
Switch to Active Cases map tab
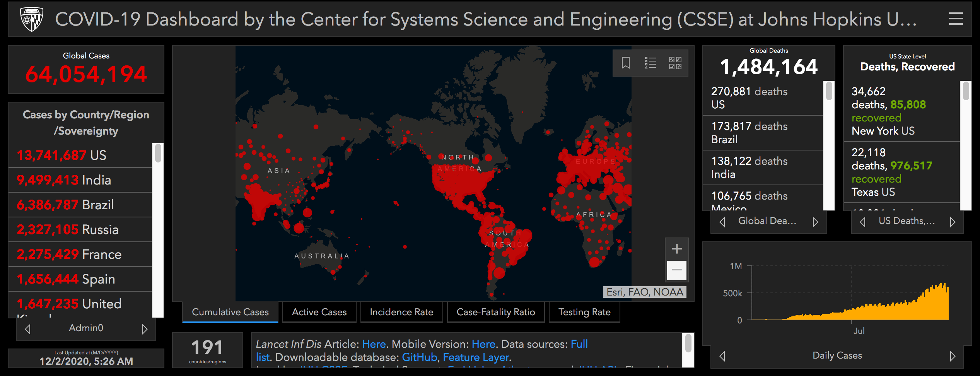[x=319, y=312]
